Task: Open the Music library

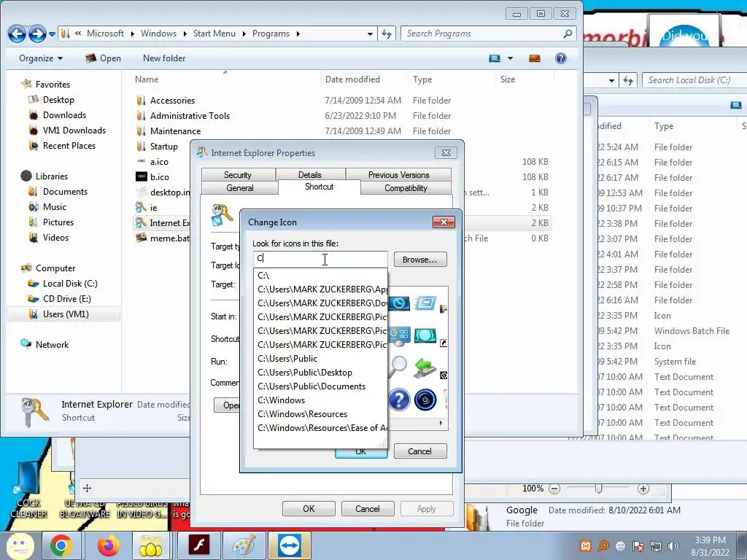Action: click(54, 206)
